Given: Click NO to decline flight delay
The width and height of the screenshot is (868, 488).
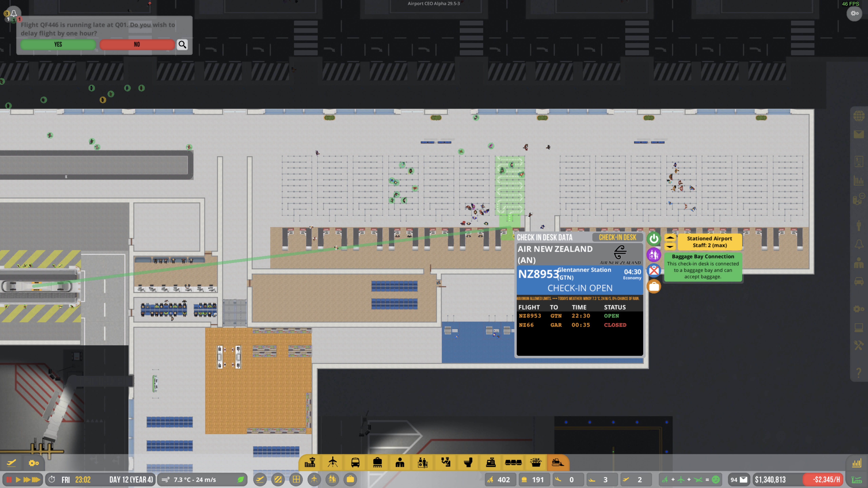Looking at the screenshot, I should [x=137, y=44].
